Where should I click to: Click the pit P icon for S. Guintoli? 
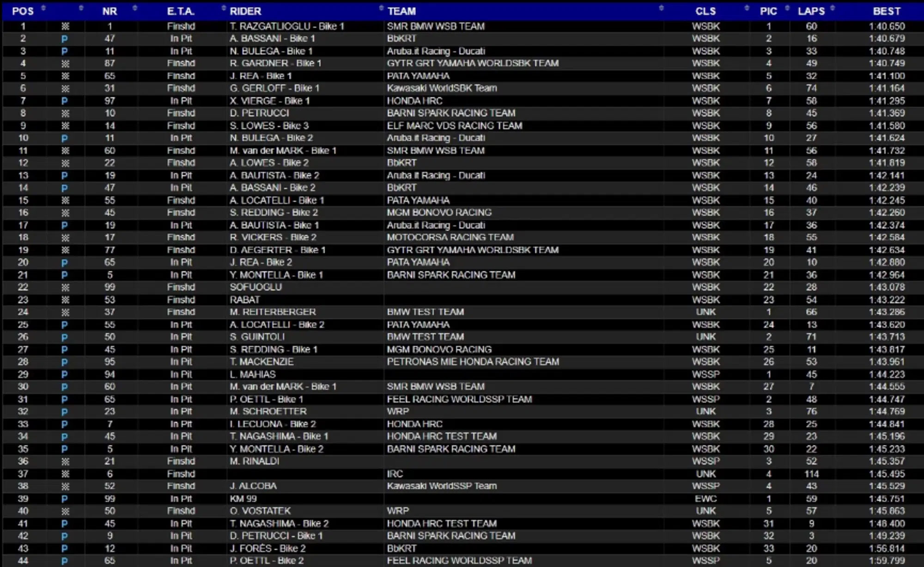pos(64,338)
